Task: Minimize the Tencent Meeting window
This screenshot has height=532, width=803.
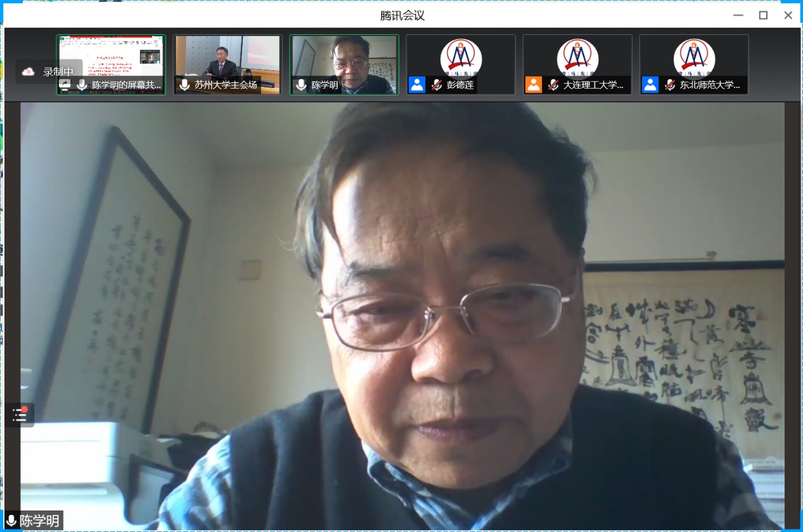Action: 738,15
